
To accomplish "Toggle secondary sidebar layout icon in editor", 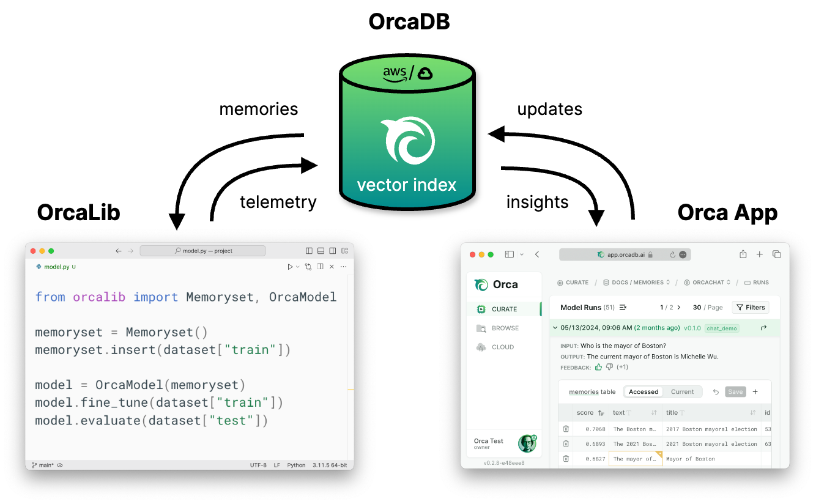I will [332, 251].
